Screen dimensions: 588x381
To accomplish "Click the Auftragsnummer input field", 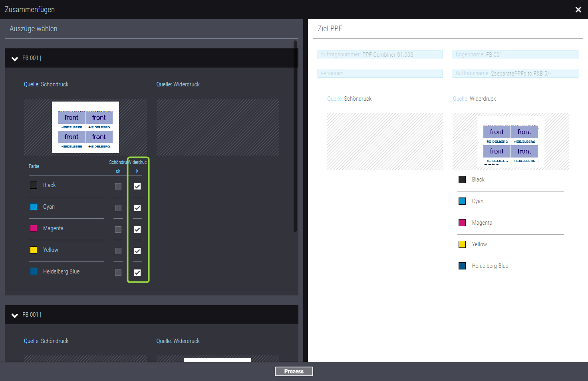I will pyautogui.click(x=380, y=55).
